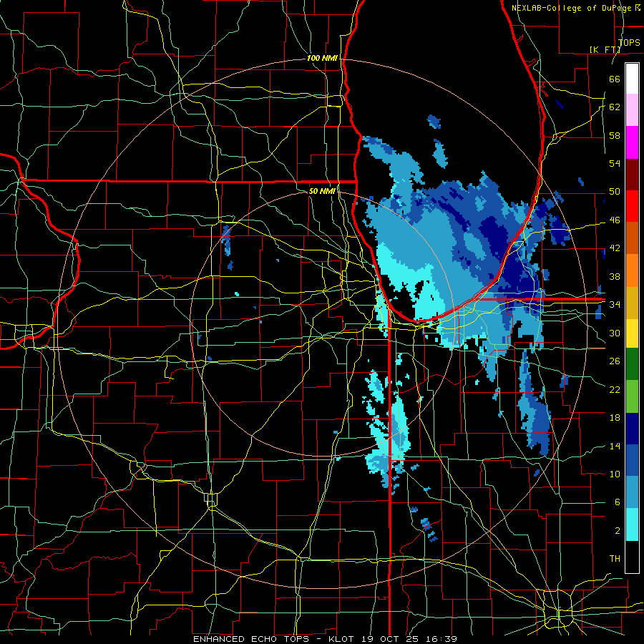Select the medium blue 10 kft swatch
Image resolution: width=644 pixels, height=644 pixels.
pos(632,460)
